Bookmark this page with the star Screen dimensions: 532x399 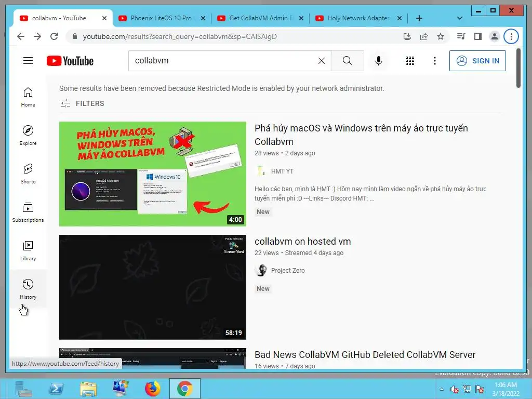point(441,36)
